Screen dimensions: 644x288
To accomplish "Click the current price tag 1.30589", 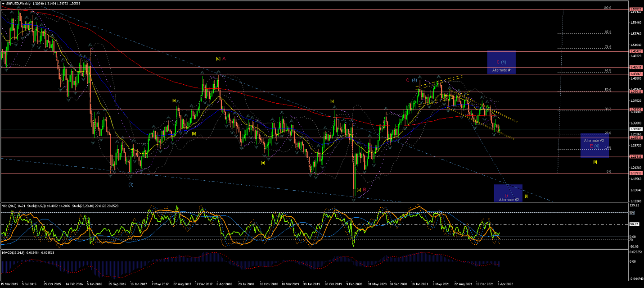I will pos(636,129).
